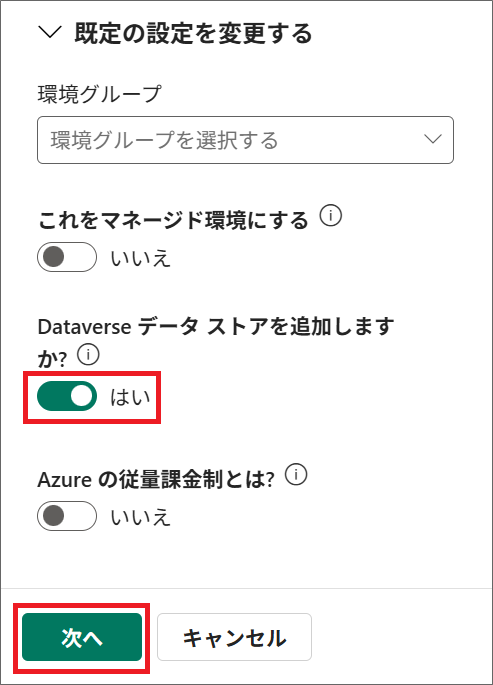493x685 pixels.
Task: Click Dataverse データ ストアを追加しますか label text
Action: pyautogui.click(x=216, y=342)
